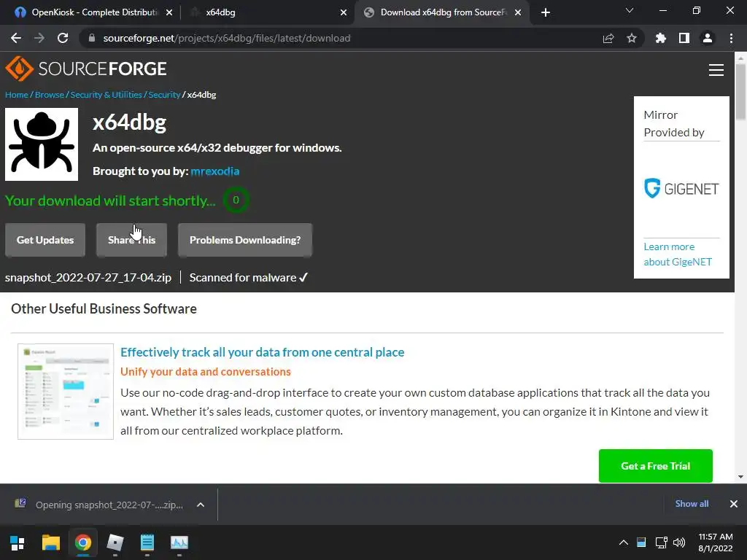
Task: Close the OpenKiosk tab
Action: point(169,12)
